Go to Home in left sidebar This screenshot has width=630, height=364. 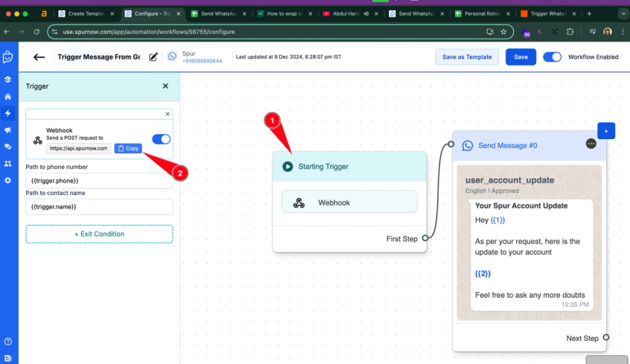[x=7, y=97]
